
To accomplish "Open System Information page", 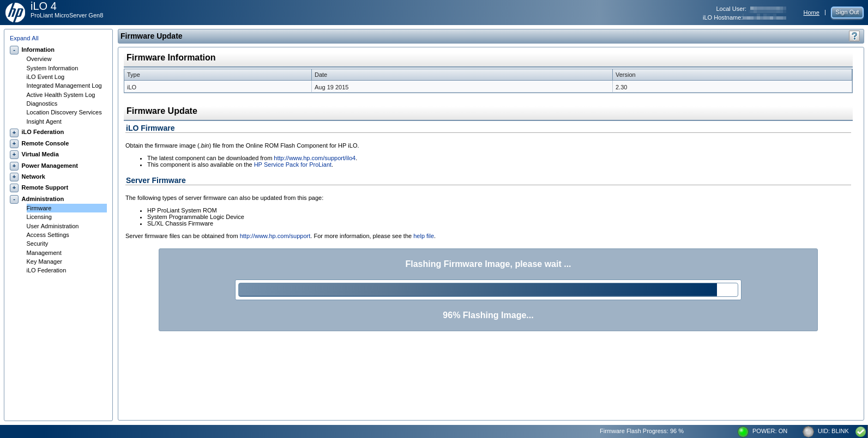I will tap(52, 68).
